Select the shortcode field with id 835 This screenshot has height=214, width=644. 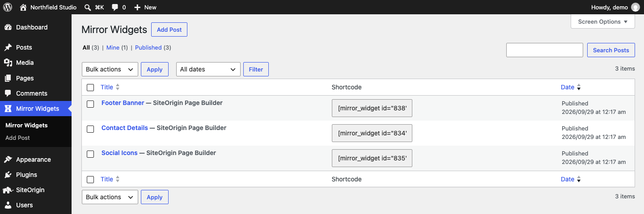click(372, 158)
